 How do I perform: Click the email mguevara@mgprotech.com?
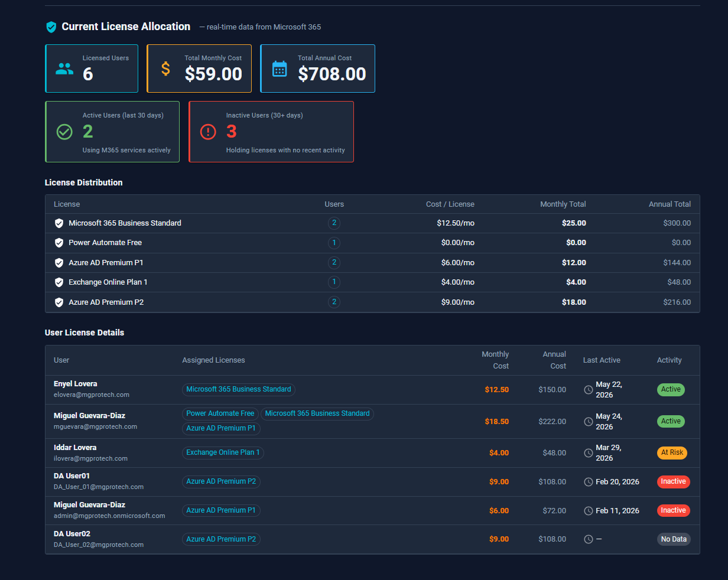pos(95,426)
